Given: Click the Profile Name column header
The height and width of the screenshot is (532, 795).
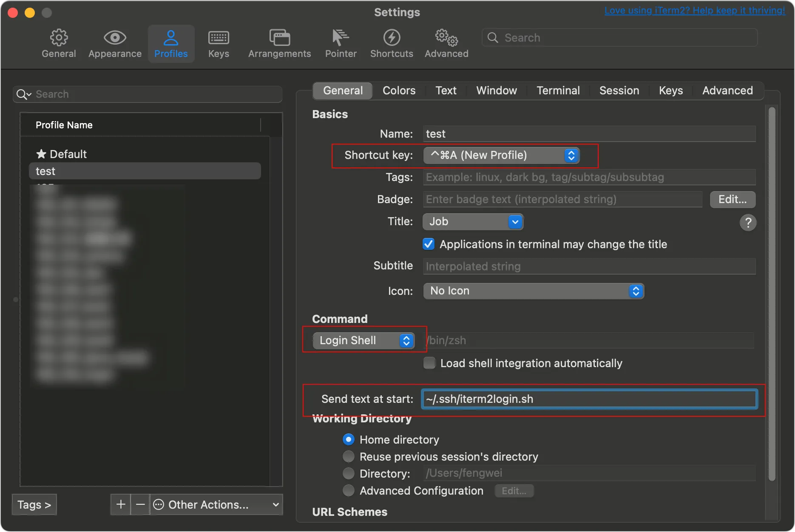Looking at the screenshot, I should tap(141, 125).
